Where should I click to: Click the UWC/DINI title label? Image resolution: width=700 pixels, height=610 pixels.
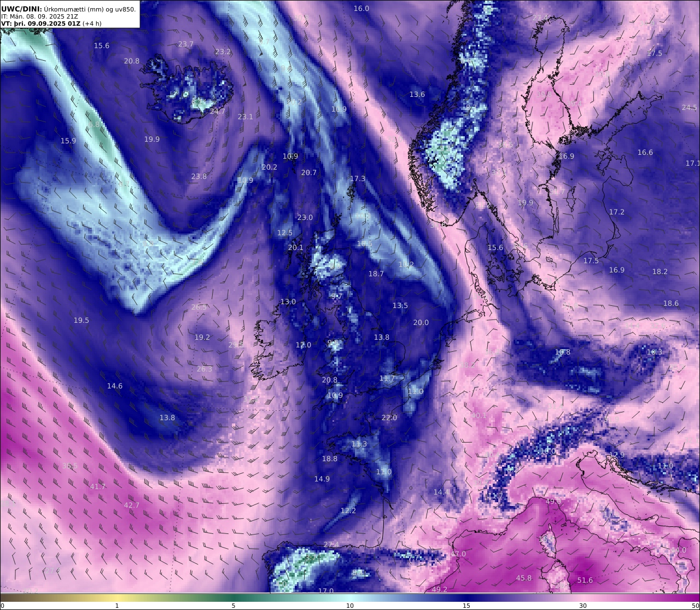(21, 9)
